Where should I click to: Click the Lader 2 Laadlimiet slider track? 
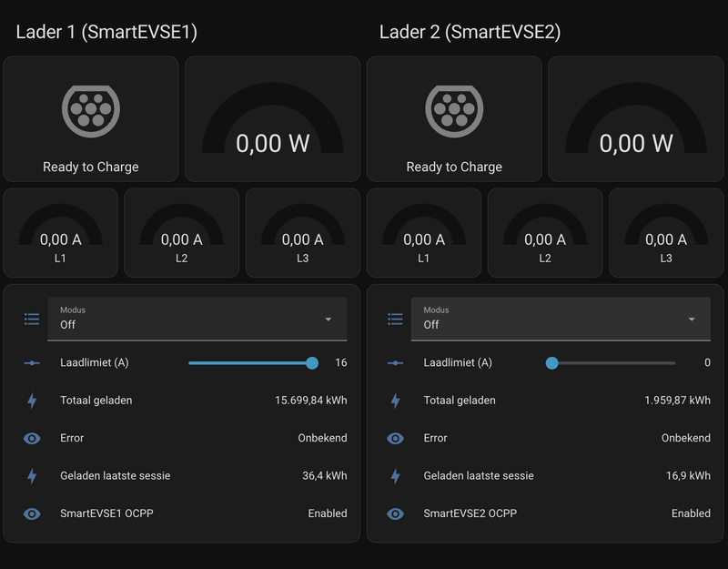point(613,362)
